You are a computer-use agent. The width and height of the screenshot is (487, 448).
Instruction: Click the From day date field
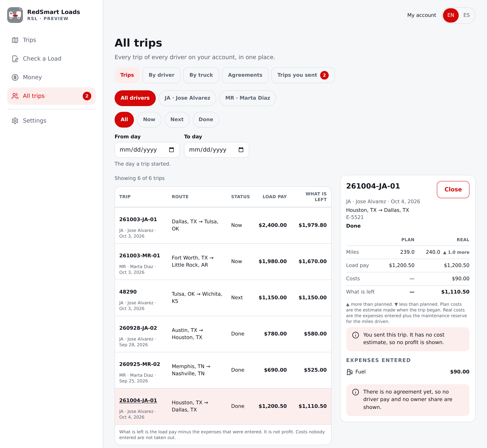point(147,150)
